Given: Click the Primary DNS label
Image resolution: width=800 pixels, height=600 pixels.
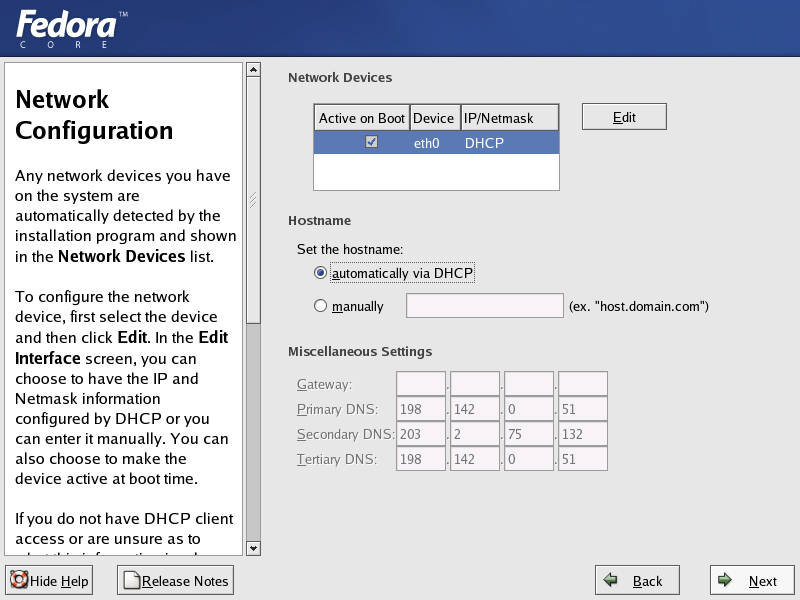Looking at the screenshot, I should (x=337, y=409).
